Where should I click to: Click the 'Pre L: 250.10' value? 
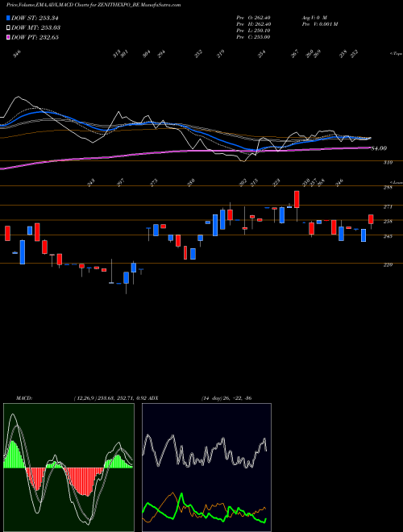pos(253,30)
